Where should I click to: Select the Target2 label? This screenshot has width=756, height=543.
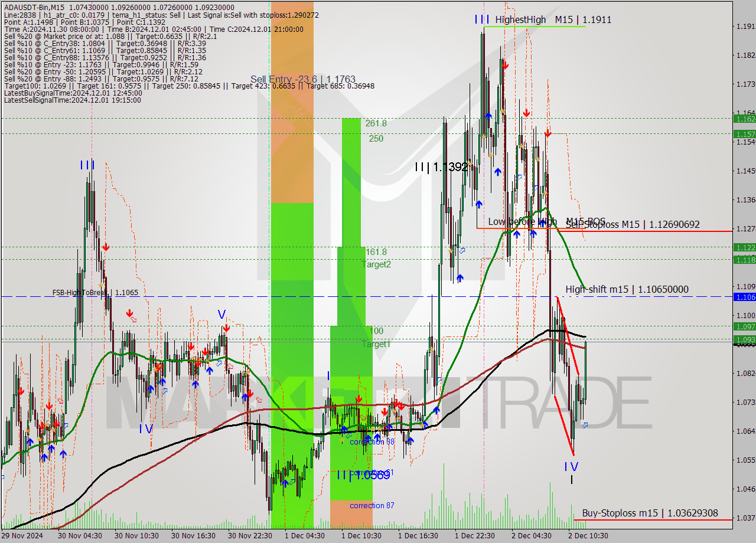[x=376, y=264]
